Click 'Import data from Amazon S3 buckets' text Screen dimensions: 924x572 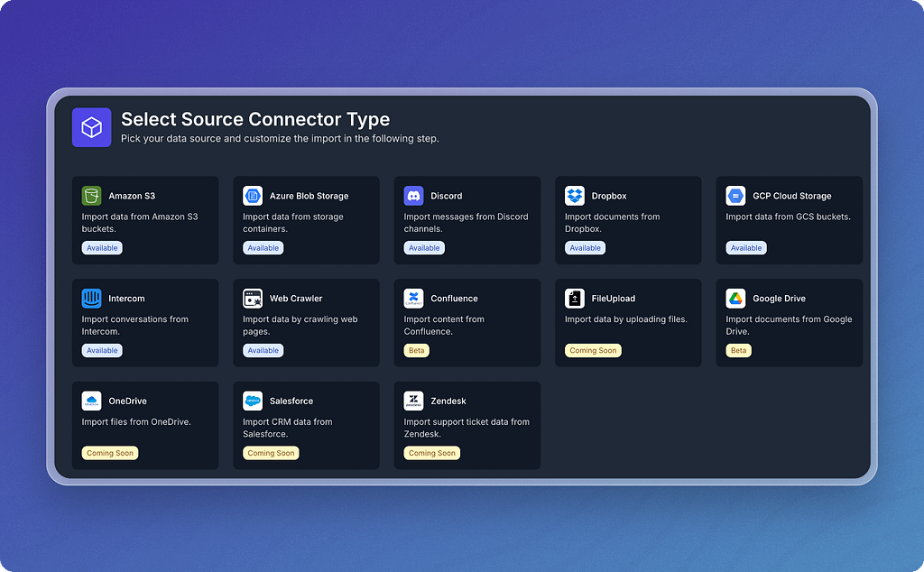140,223
